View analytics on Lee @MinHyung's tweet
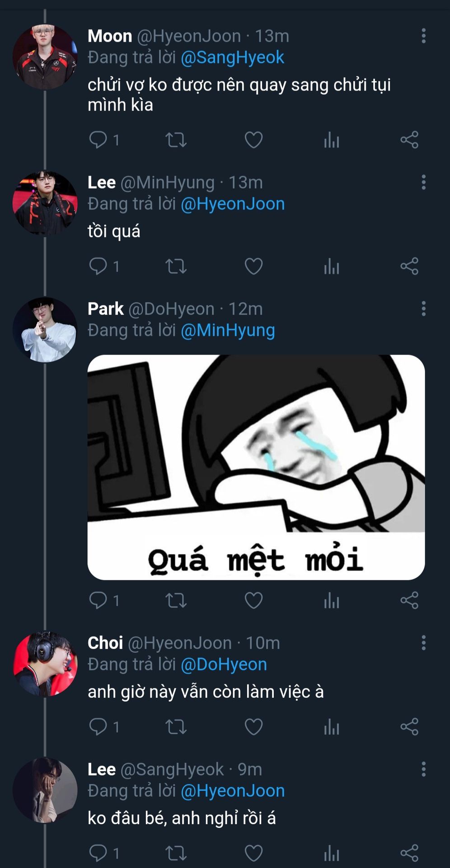This screenshot has width=450, height=868. click(331, 266)
